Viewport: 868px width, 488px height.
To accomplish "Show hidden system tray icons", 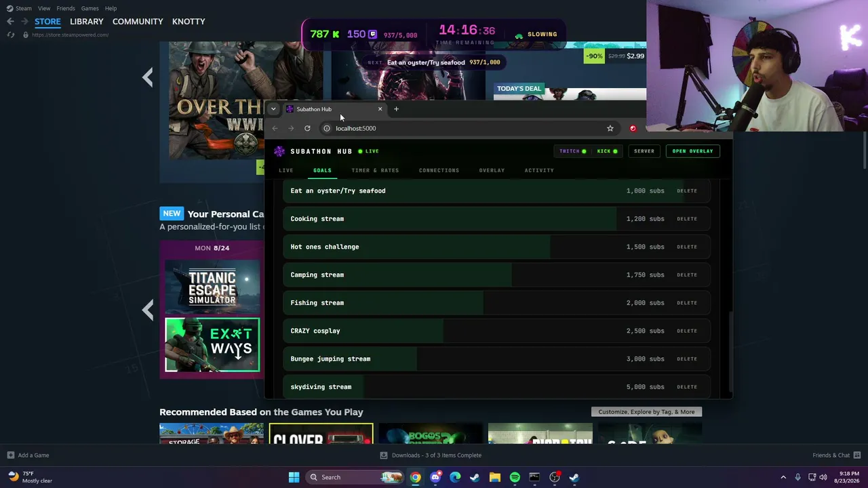I will (x=783, y=477).
